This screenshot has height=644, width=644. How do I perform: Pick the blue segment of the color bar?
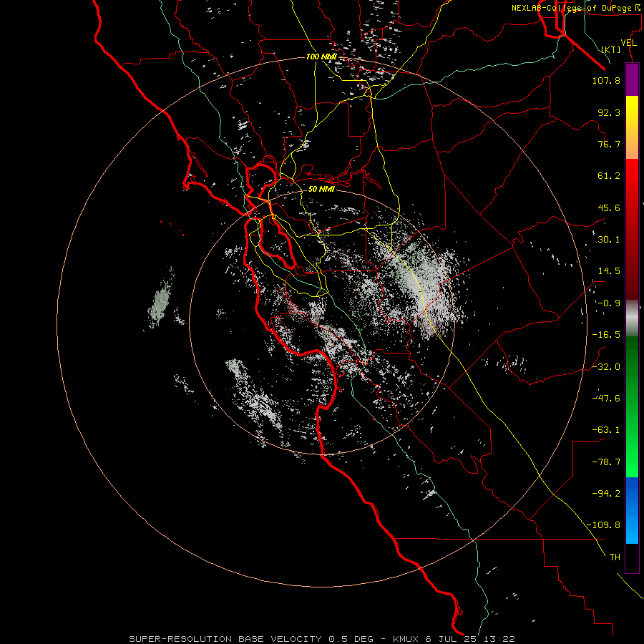click(632, 510)
